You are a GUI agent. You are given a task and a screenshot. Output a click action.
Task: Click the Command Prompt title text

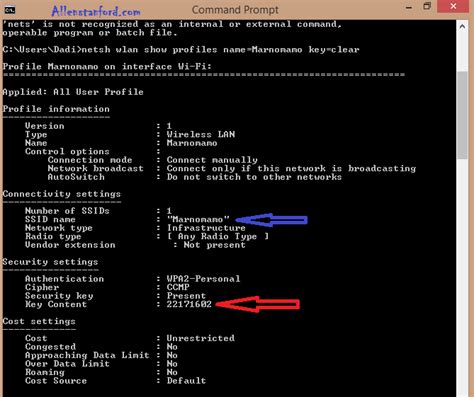[x=235, y=10]
